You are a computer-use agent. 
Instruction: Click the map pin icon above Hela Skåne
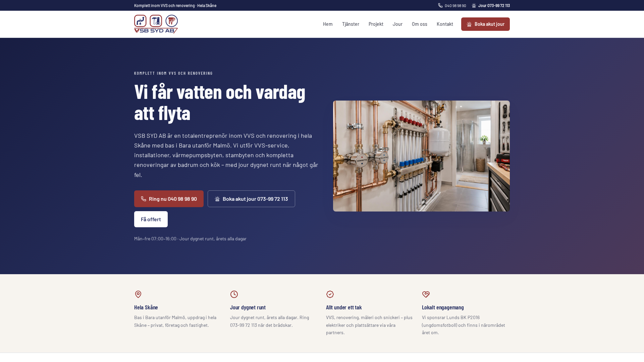[138, 294]
